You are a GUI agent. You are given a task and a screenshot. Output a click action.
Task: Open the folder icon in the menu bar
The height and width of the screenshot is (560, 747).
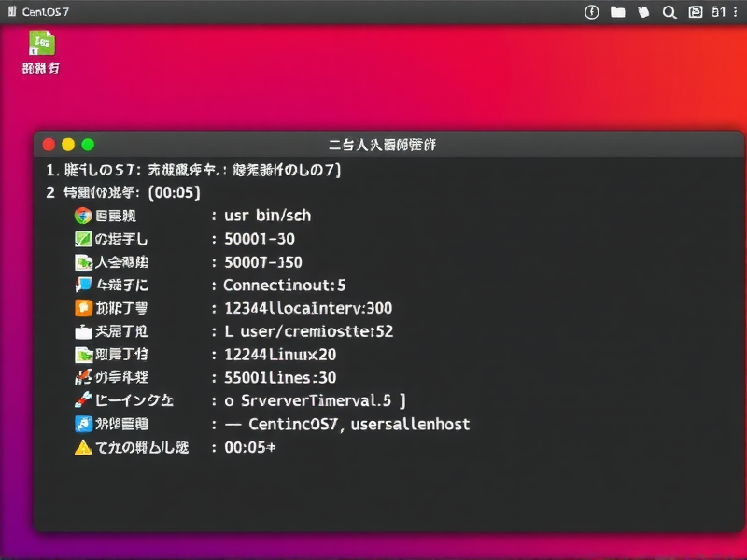[x=618, y=13]
